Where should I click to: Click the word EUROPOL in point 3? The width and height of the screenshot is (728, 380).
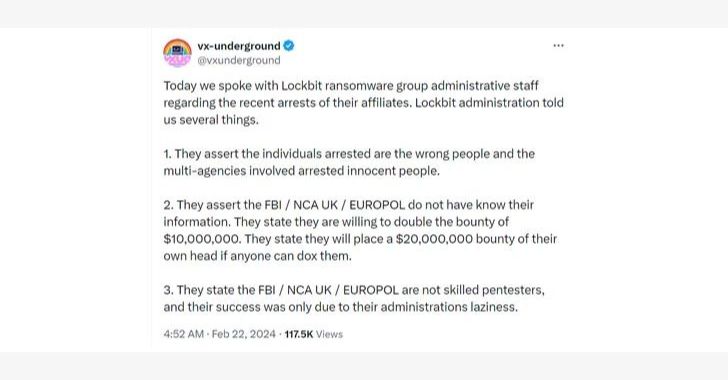[370, 290]
